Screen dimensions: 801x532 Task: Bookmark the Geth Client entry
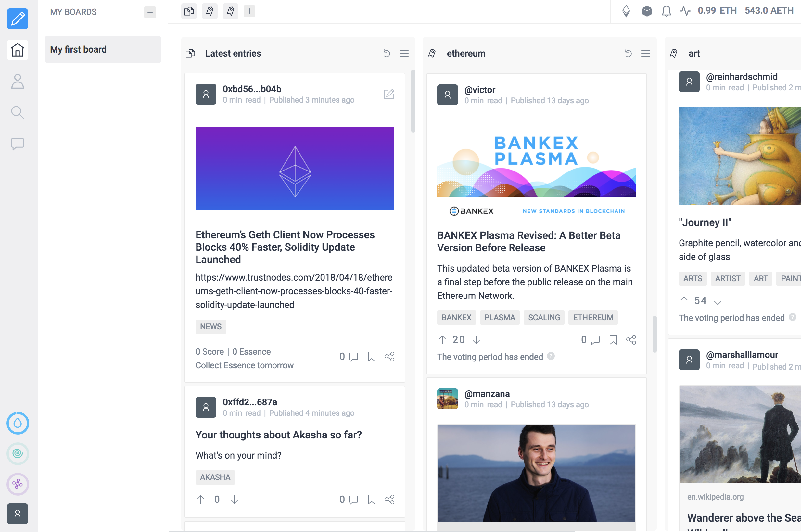click(x=372, y=357)
